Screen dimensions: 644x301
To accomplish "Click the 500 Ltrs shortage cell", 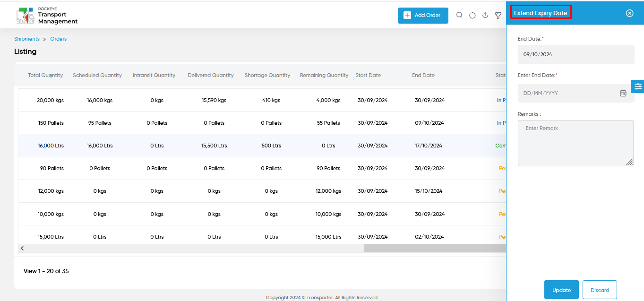I will 271,146.
